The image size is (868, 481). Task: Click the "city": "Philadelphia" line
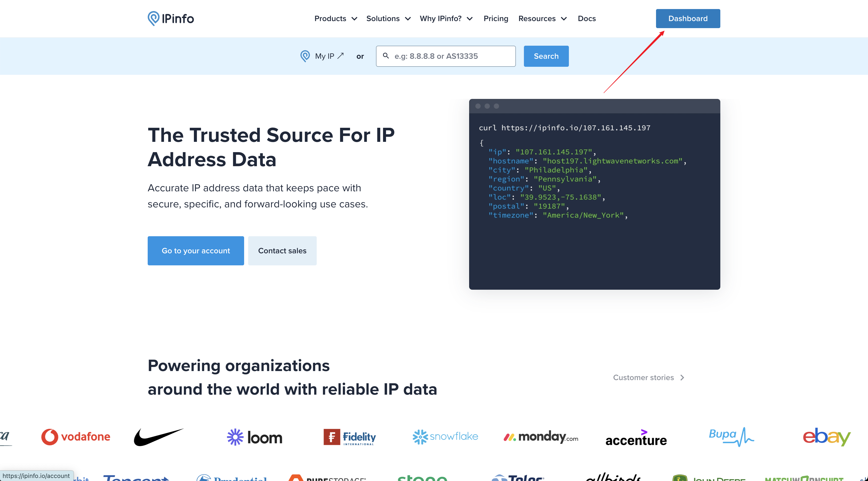540,170
